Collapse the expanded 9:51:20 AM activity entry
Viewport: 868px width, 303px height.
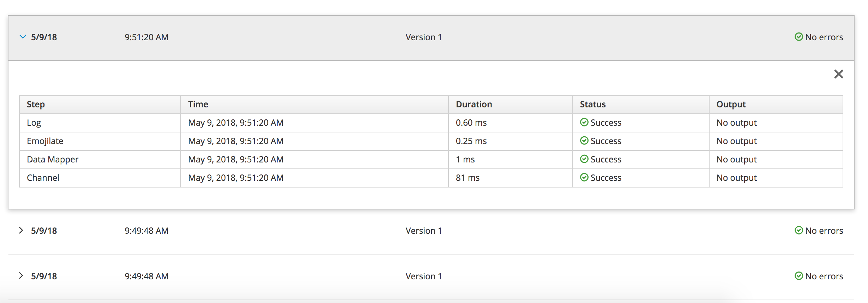23,37
